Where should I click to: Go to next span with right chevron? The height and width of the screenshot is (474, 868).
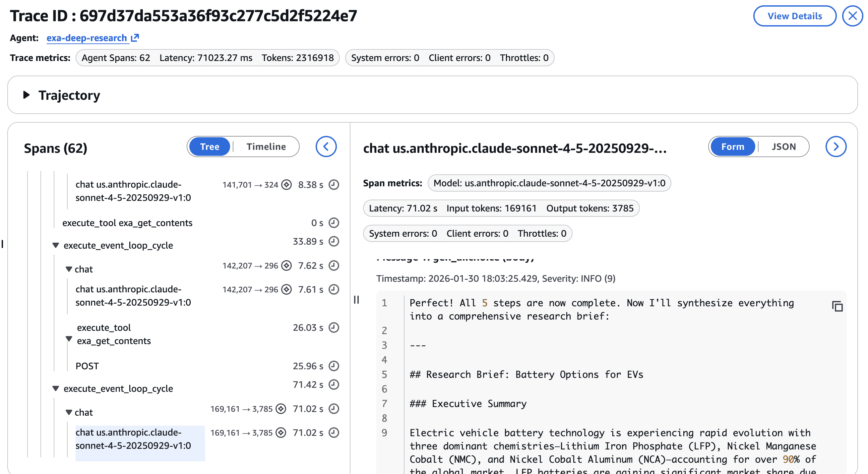836,147
